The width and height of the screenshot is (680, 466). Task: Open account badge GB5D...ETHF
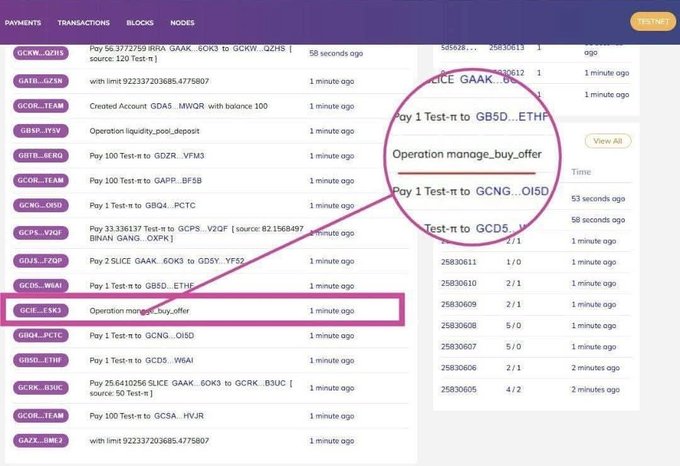pyautogui.click(x=41, y=360)
